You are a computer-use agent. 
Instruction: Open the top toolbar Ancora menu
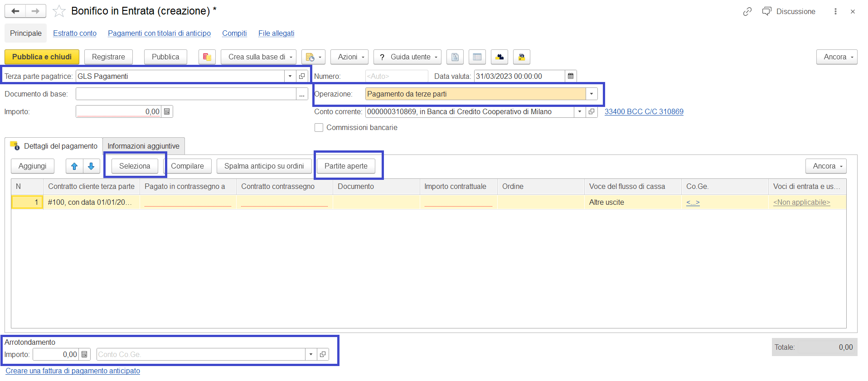click(837, 57)
